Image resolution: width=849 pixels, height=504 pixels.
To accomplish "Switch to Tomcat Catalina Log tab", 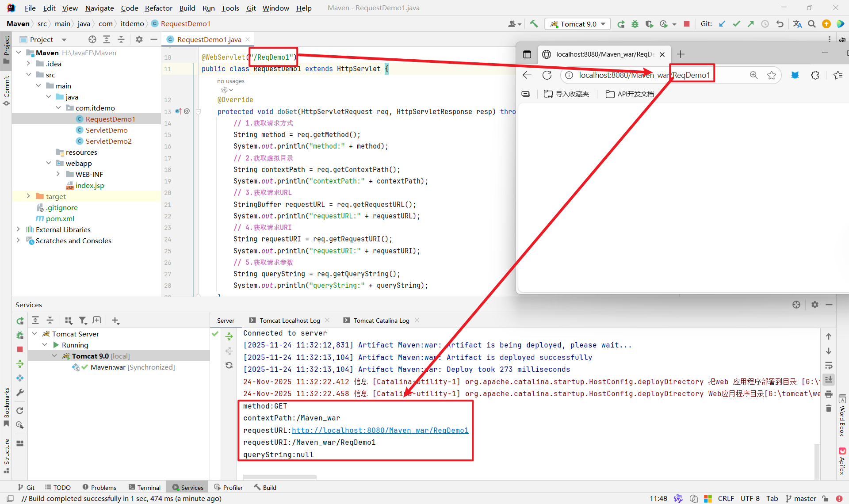I will click(x=381, y=321).
